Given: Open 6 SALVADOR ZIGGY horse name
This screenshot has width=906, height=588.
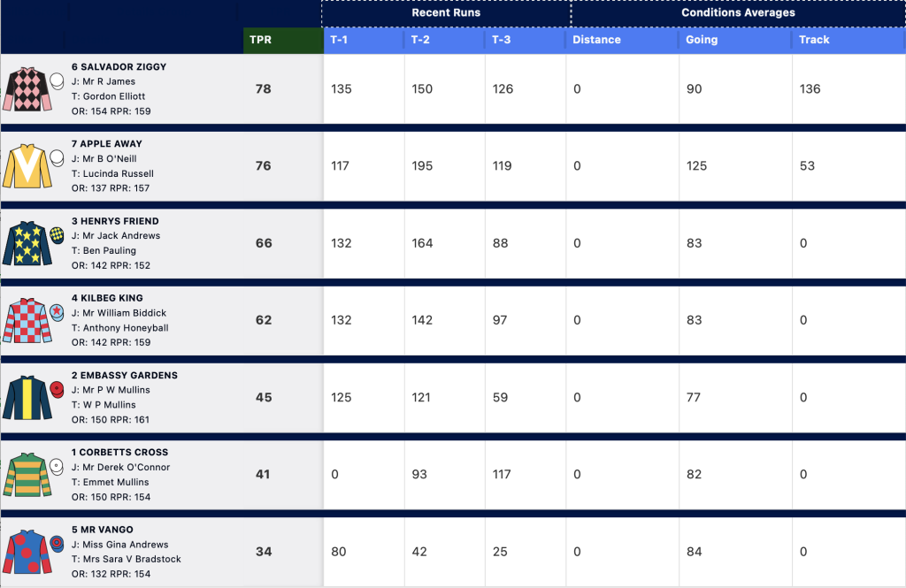Looking at the screenshot, I should [x=119, y=67].
